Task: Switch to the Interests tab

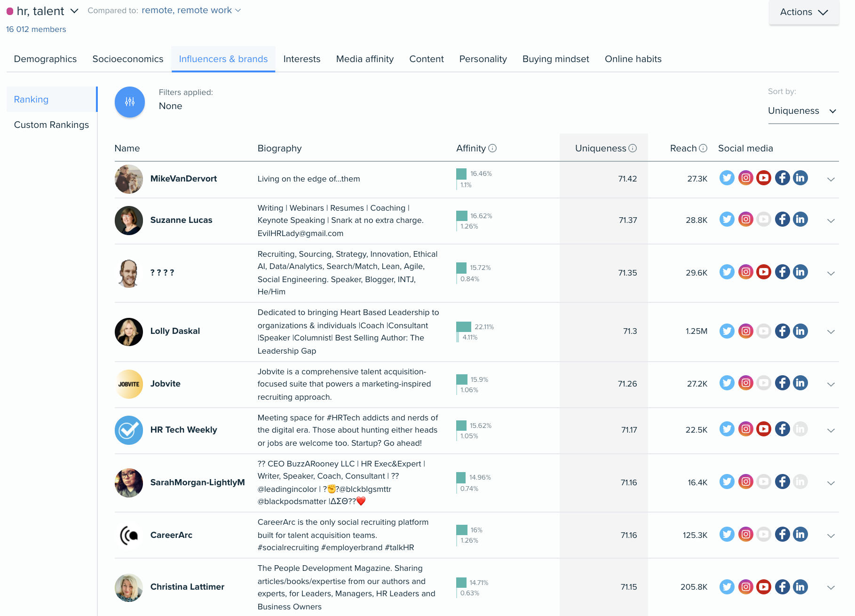Action: (x=302, y=59)
